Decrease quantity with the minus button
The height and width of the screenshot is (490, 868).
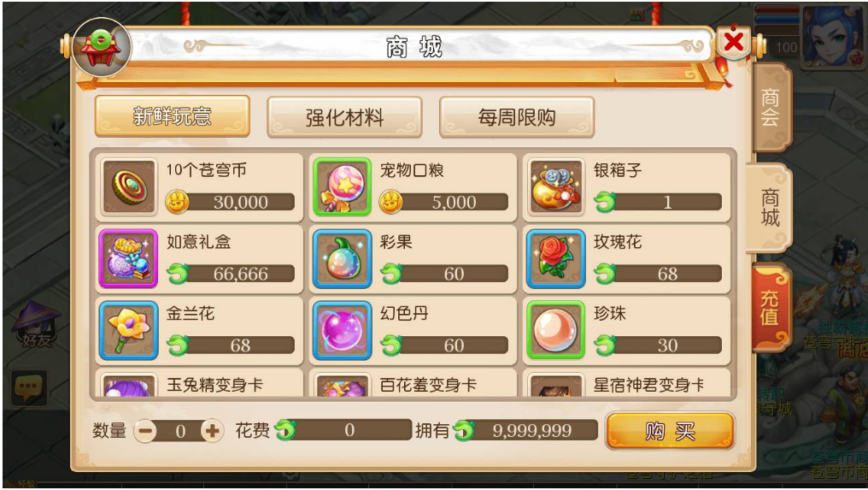(x=145, y=431)
